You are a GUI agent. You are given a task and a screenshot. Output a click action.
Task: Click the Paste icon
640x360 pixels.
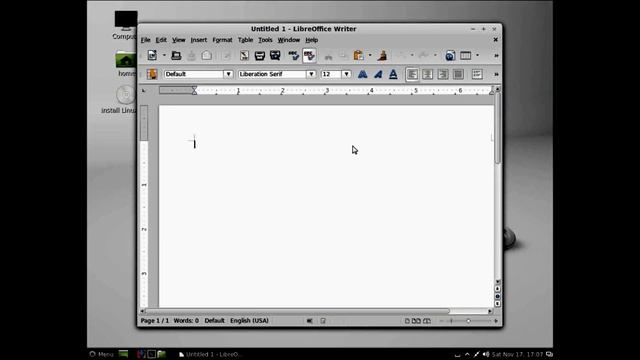pos(358,55)
